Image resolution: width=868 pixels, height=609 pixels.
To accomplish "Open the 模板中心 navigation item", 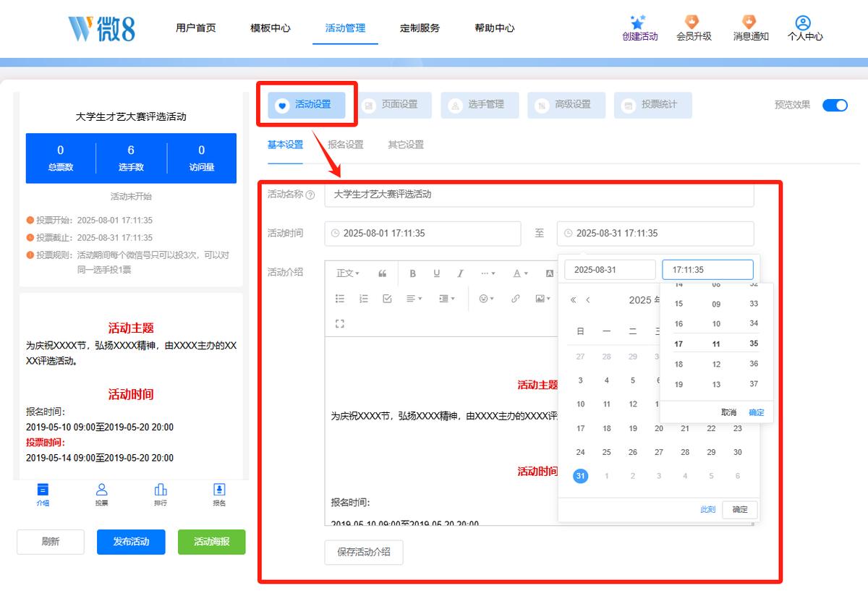I will click(271, 28).
